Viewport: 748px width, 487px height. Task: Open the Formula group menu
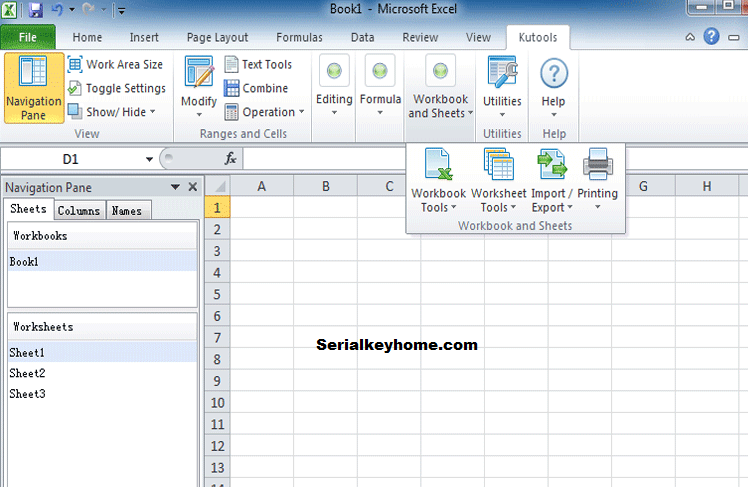coord(380,86)
